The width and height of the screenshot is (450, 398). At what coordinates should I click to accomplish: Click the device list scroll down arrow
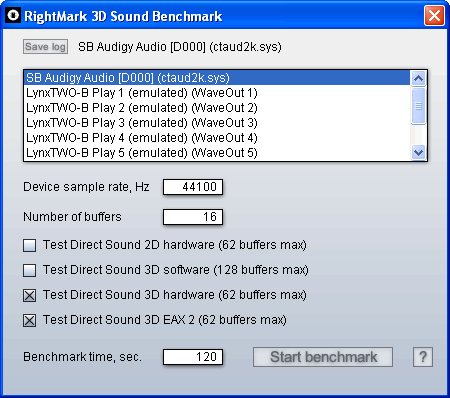coord(418,153)
